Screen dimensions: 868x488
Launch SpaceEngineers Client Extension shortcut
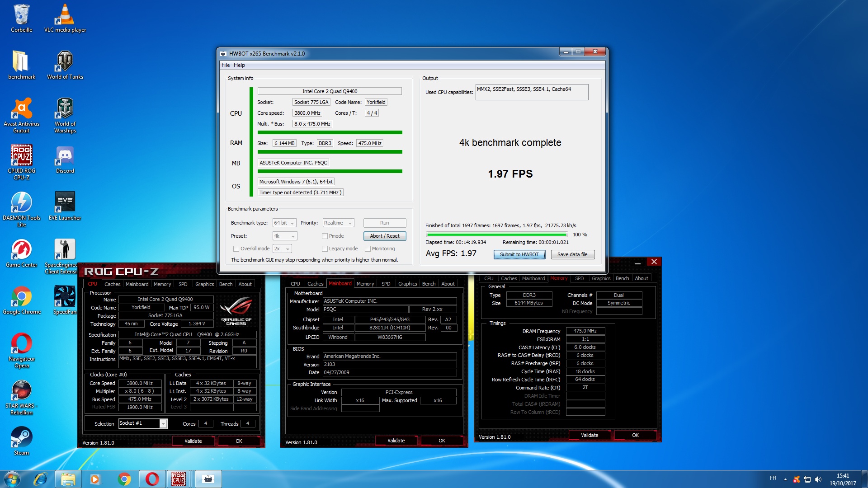pyautogui.click(x=62, y=256)
